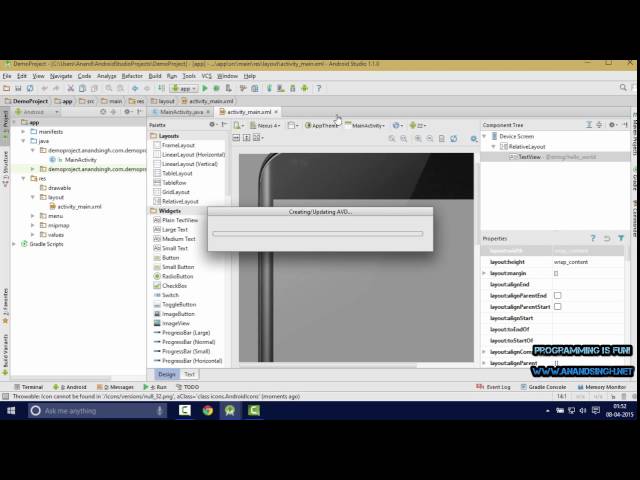Collapse the java folder
The height and width of the screenshot is (480, 640).
[23, 141]
